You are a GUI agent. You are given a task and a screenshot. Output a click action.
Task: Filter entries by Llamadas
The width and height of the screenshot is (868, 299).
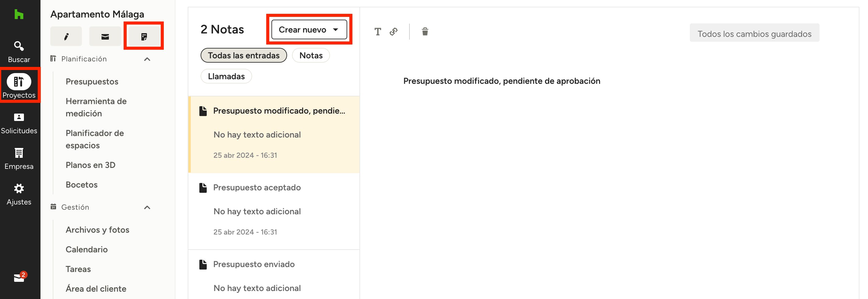coord(226,76)
